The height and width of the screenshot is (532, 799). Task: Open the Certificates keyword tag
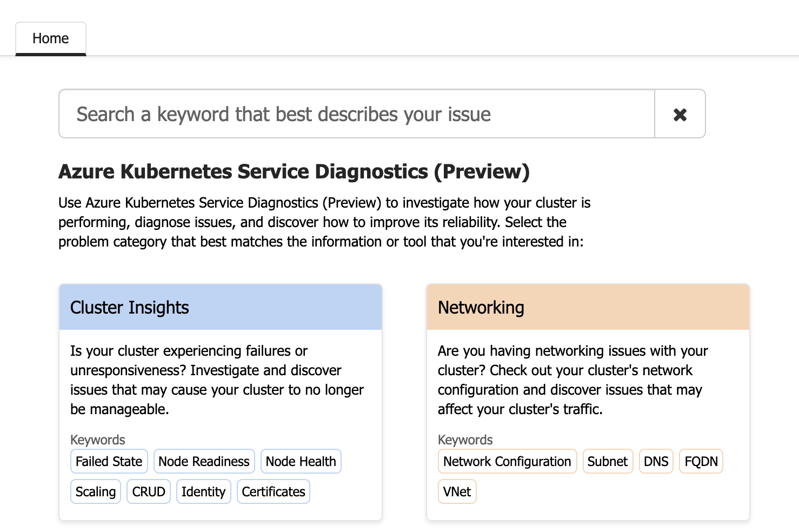coord(273,491)
